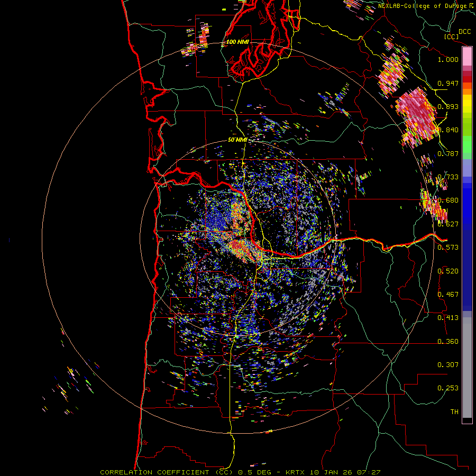Select the 0.520 scale label

[448, 271]
